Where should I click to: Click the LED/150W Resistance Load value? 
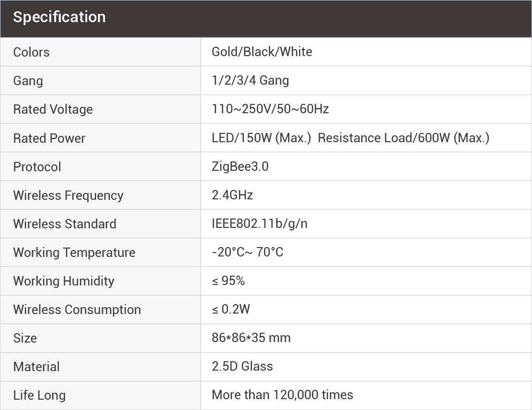pyautogui.click(x=350, y=138)
